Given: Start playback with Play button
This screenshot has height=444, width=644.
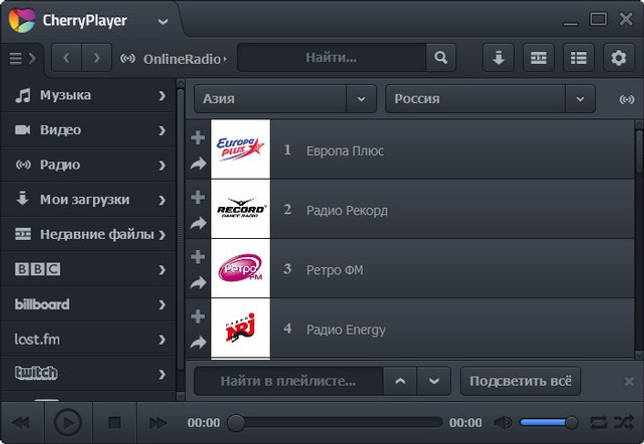Looking at the screenshot, I should (x=68, y=423).
